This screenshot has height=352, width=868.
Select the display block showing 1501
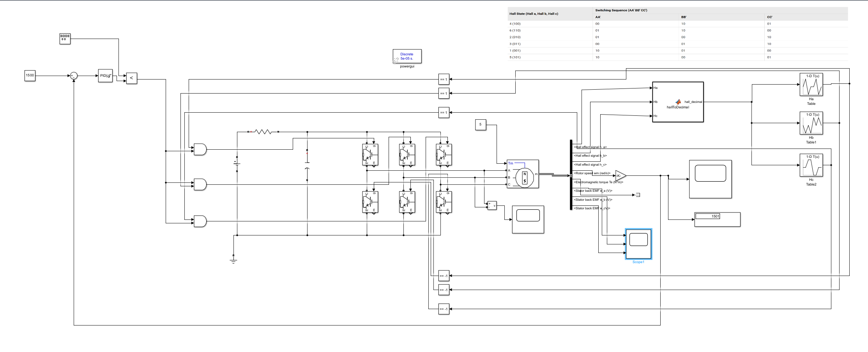[717, 219]
